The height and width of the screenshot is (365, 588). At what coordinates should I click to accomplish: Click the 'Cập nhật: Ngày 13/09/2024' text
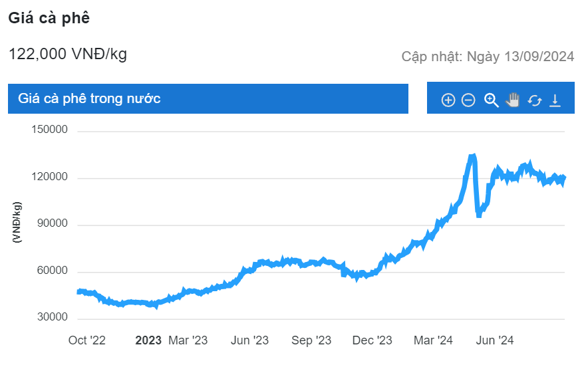click(488, 57)
